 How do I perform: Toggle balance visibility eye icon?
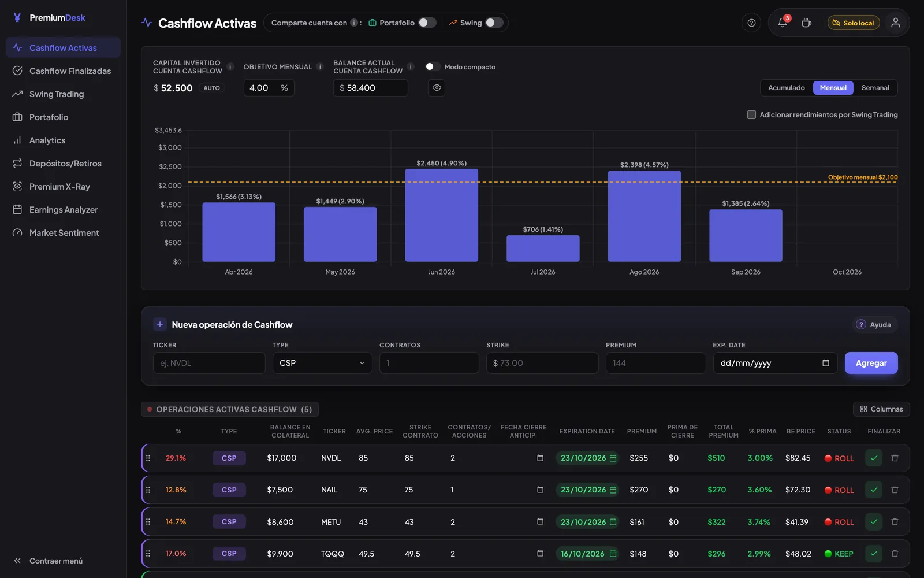[437, 88]
